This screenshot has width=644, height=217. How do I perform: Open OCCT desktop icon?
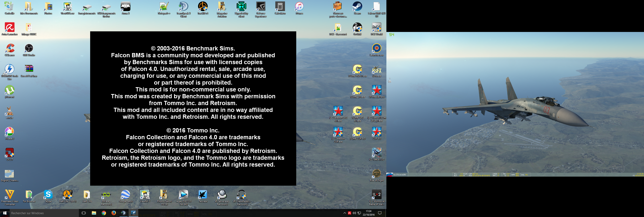click(9, 154)
